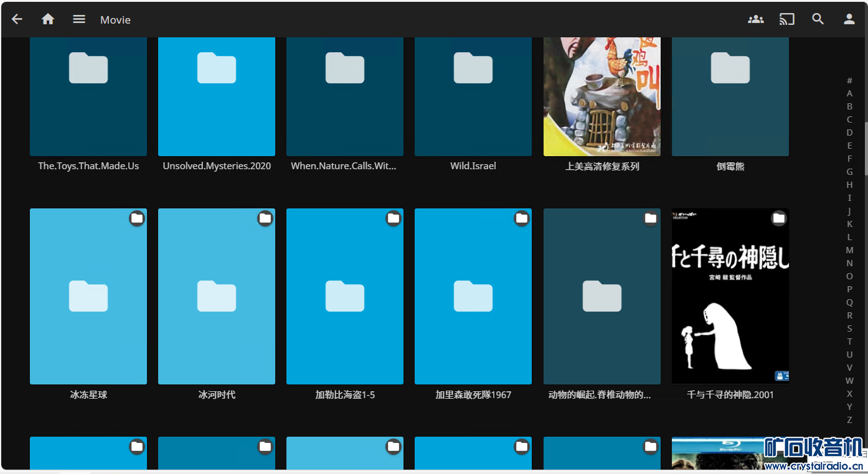Viewport: 868px width, 474px height.
Task: Open the Home page icon
Action: point(48,19)
